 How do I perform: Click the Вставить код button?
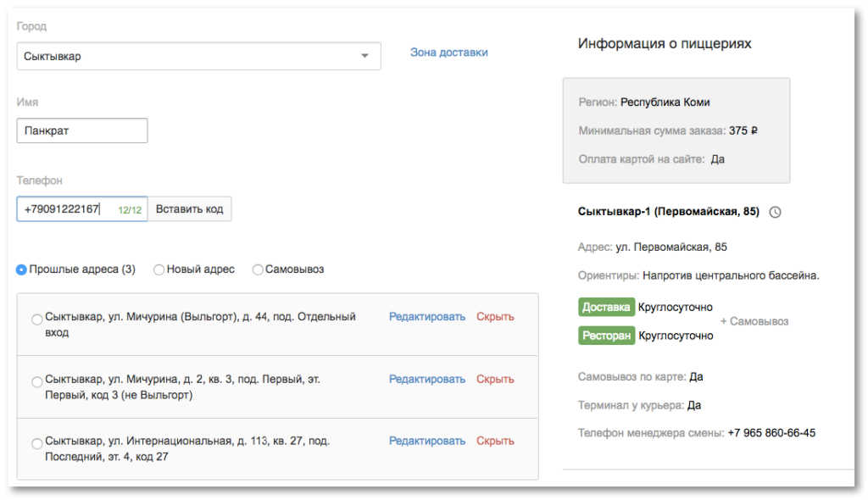pos(189,209)
